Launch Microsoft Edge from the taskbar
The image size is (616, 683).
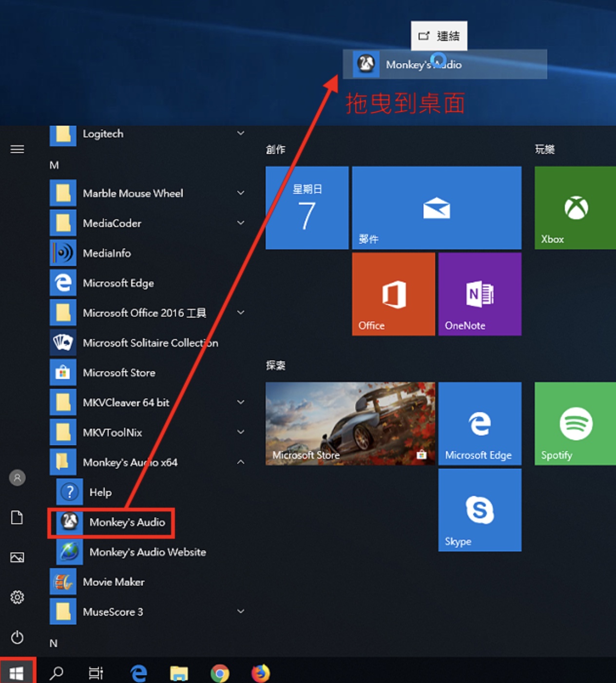(x=139, y=673)
